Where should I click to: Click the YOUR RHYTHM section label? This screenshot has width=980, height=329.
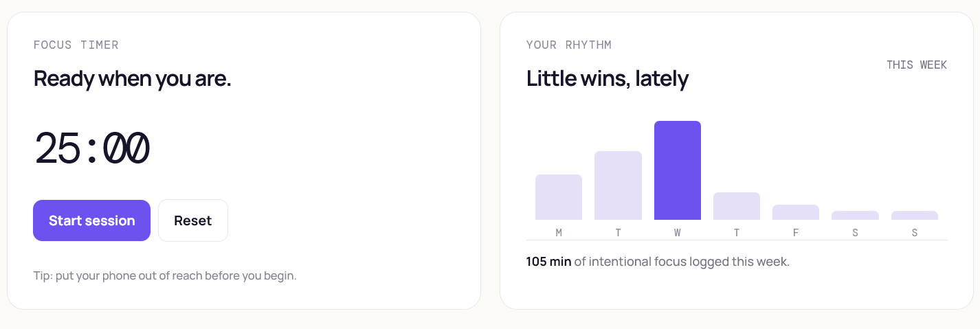[x=569, y=45]
